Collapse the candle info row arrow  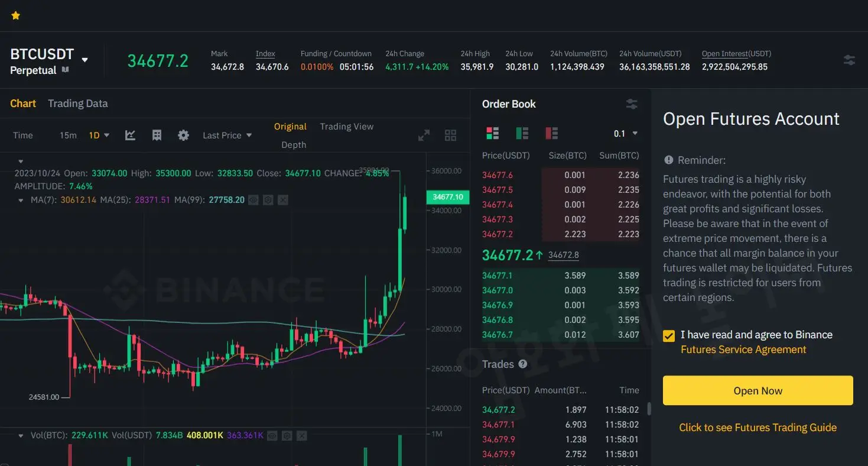[x=21, y=161]
